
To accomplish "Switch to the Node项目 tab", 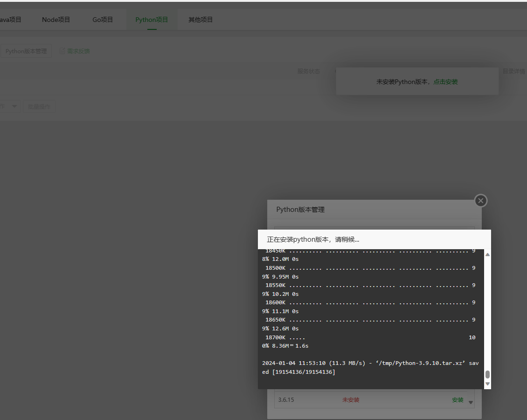I will click(56, 20).
